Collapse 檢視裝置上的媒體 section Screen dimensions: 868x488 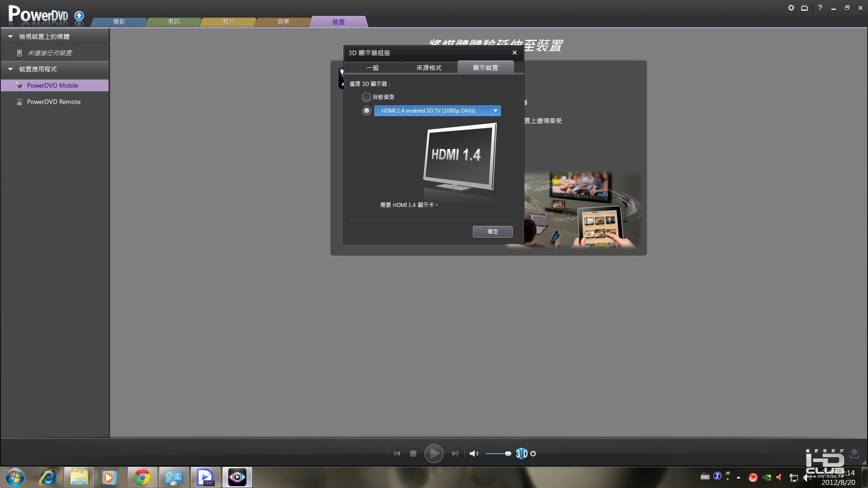click(10, 37)
